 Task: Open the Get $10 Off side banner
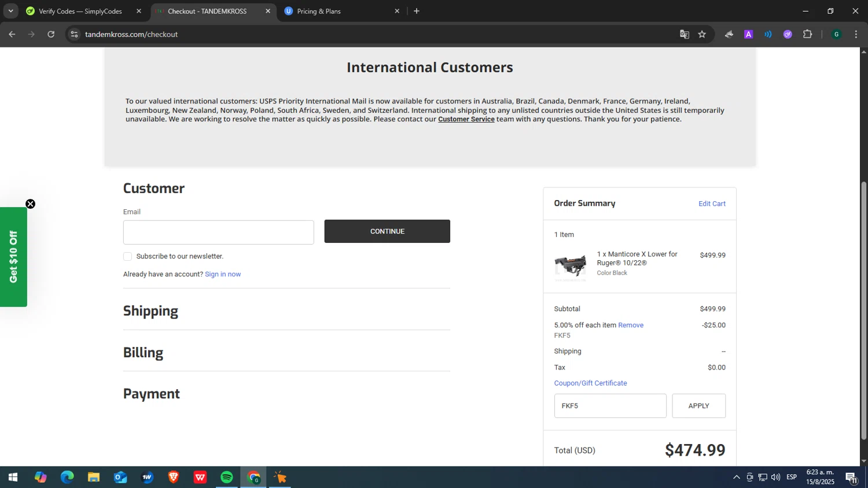(13, 257)
